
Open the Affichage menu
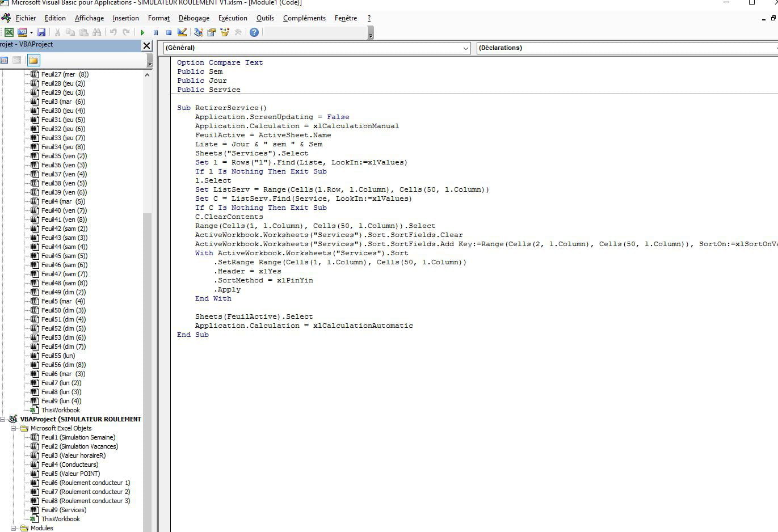89,18
